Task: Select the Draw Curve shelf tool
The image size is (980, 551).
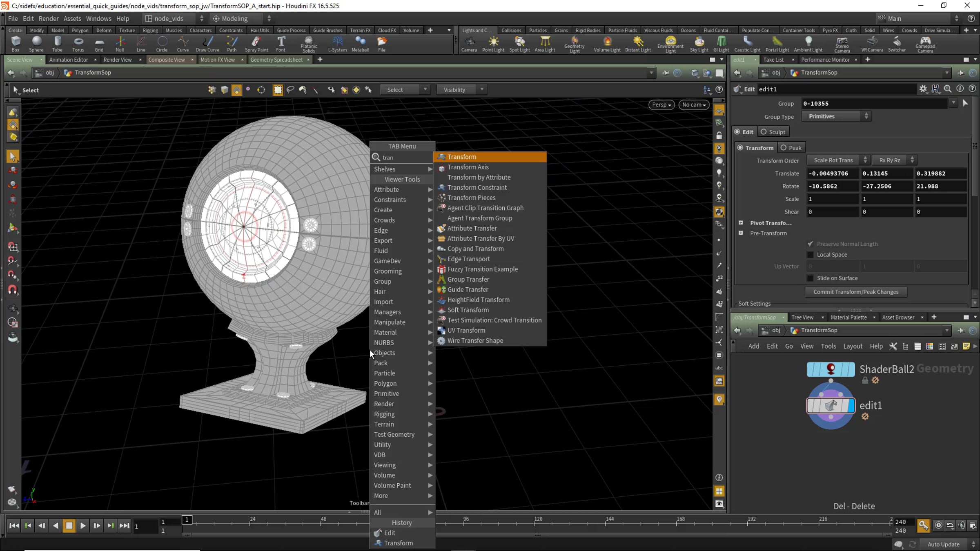Action: tap(207, 44)
